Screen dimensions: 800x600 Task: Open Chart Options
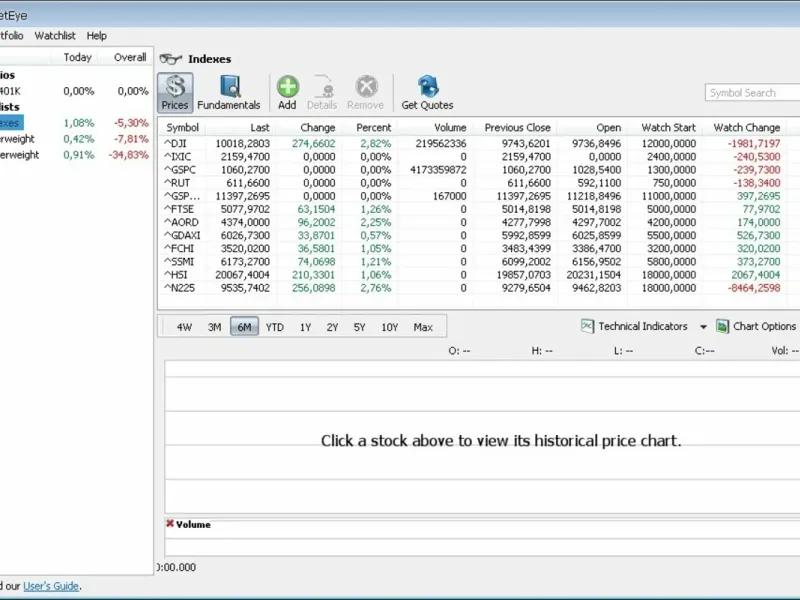(756, 327)
